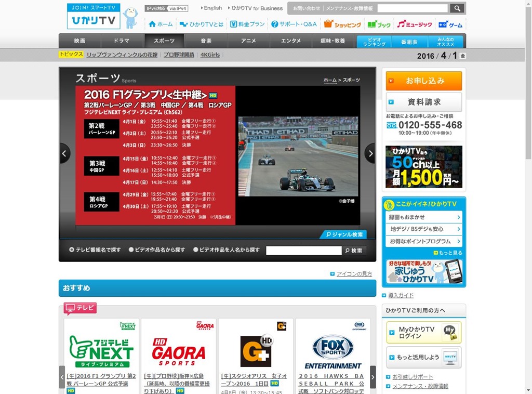Click the small GAORA corner icon

(x=205, y=326)
